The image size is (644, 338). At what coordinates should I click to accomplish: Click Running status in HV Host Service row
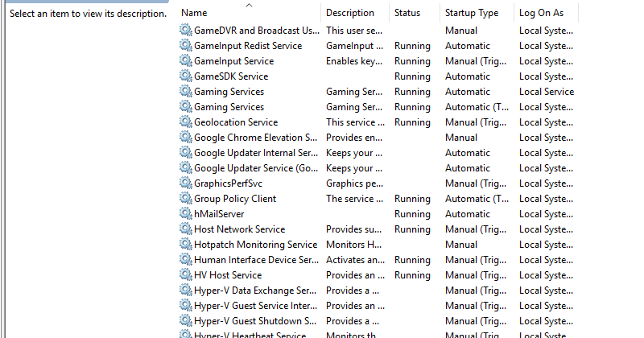(412, 275)
